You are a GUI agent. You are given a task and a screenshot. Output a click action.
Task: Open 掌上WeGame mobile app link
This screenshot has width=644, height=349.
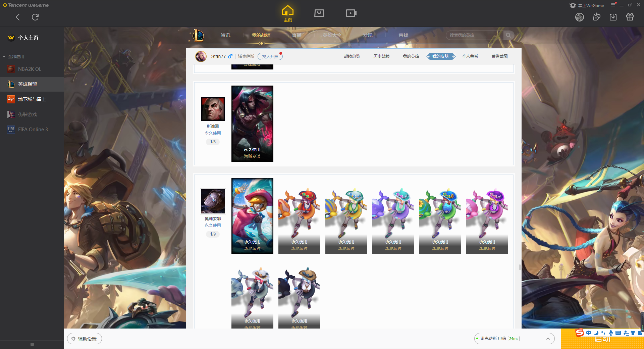pyautogui.click(x=587, y=5)
